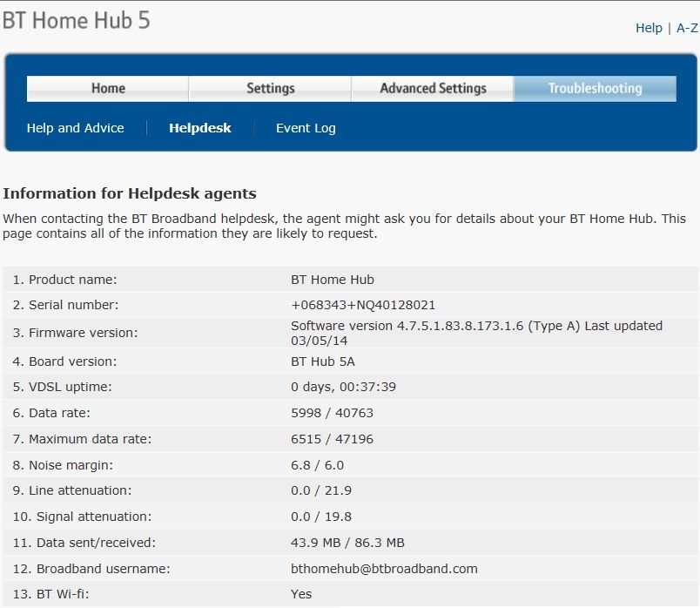Select serial number +068343+NQ40128021

[363, 305]
